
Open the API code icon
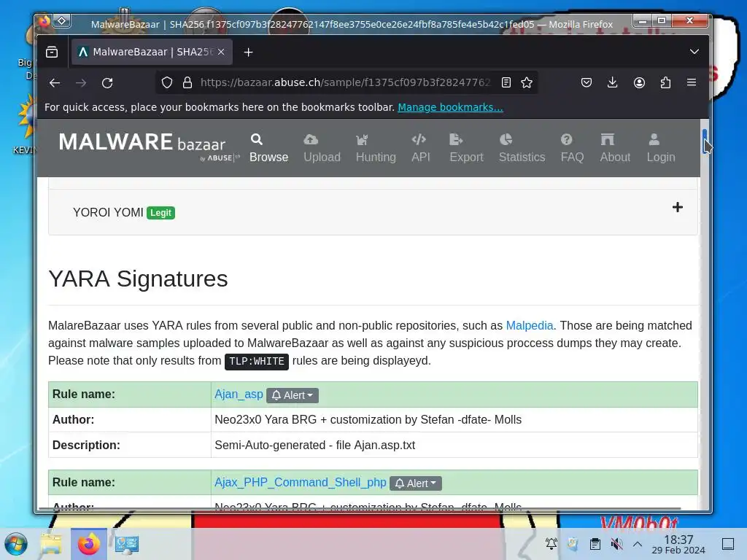coord(419,139)
